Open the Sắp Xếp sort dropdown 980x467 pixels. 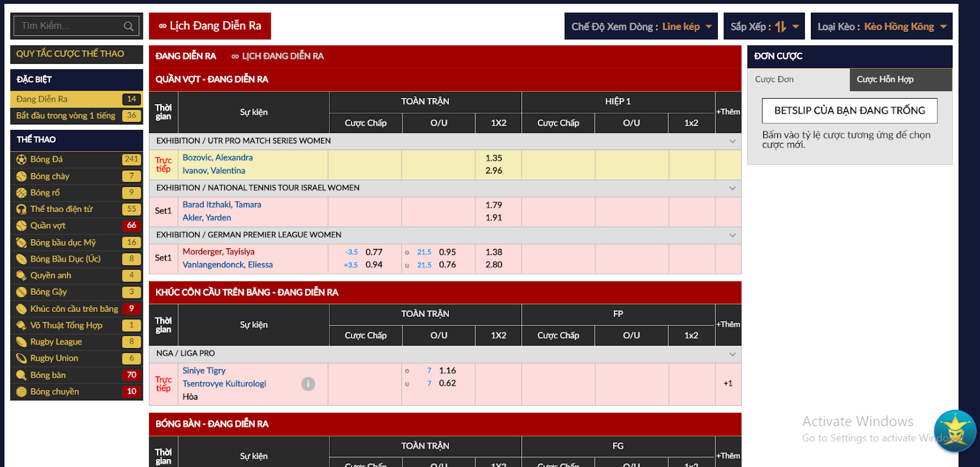(764, 26)
